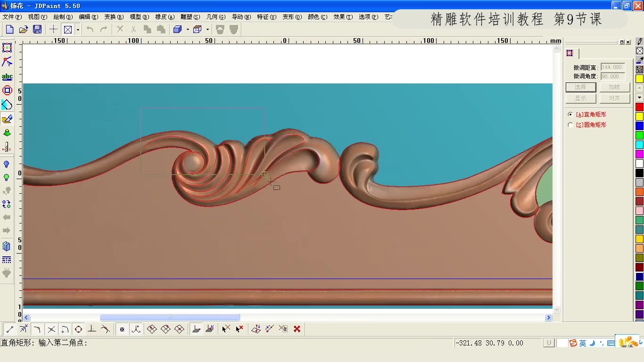644x362 pixels.
Task: Open the 几何(G) menu
Action: point(216,17)
